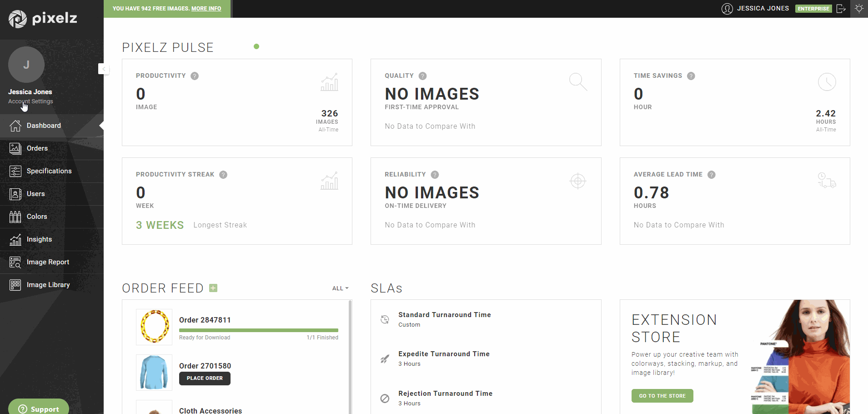Open the Image Library
The image size is (868, 414).
tap(52, 285)
